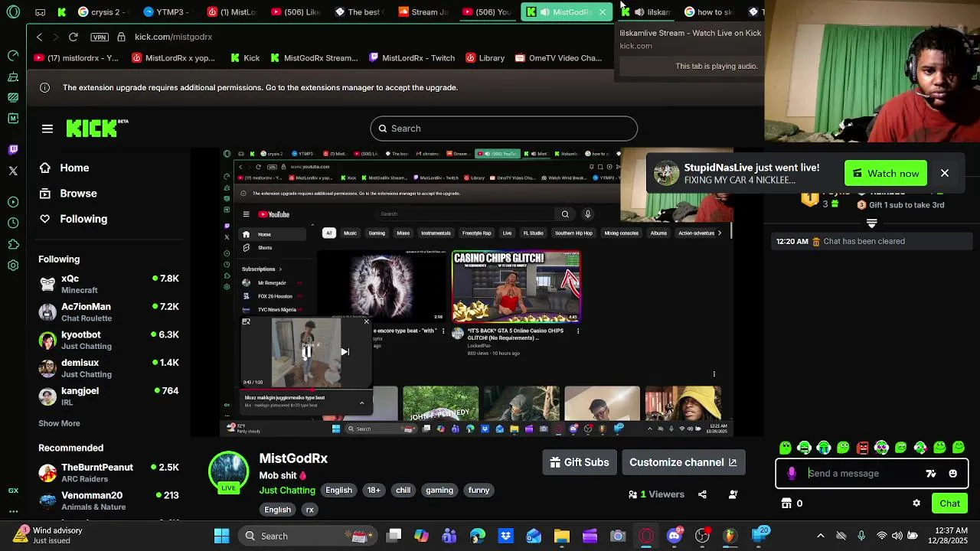Expand Show More followed channels
The image size is (980, 551).
tap(59, 423)
